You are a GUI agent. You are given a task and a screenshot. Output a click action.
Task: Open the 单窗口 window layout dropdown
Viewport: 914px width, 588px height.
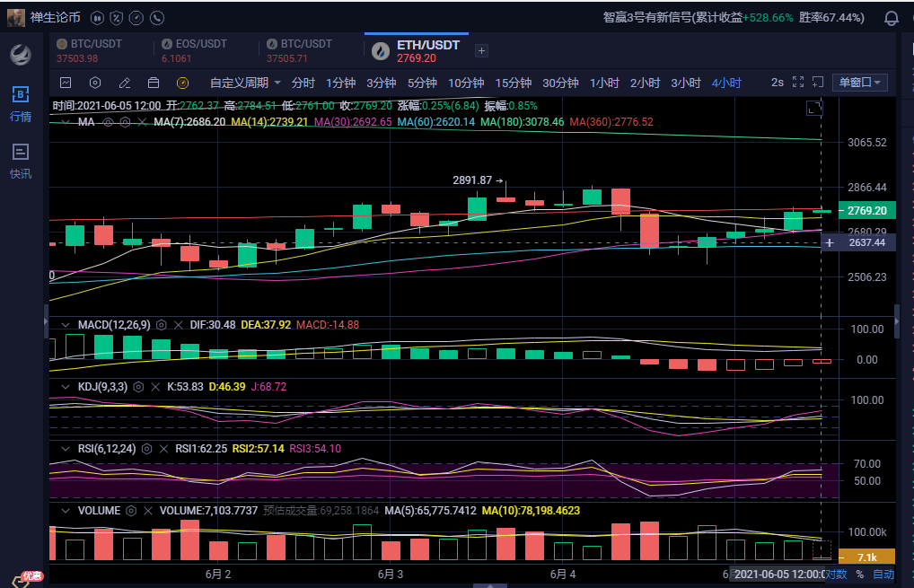[x=860, y=83]
